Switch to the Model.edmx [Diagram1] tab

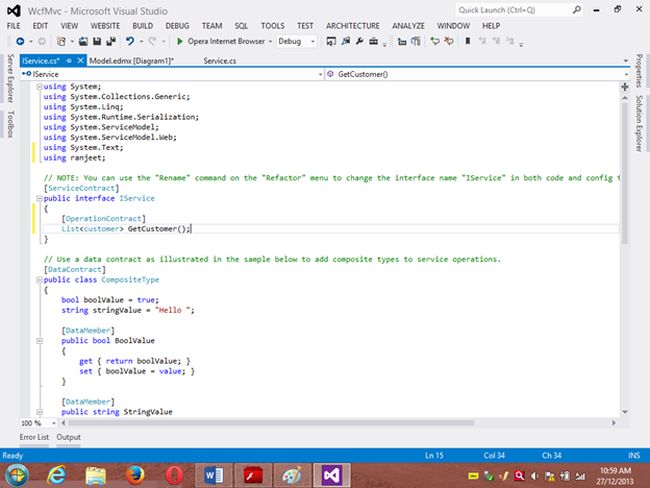[130, 61]
